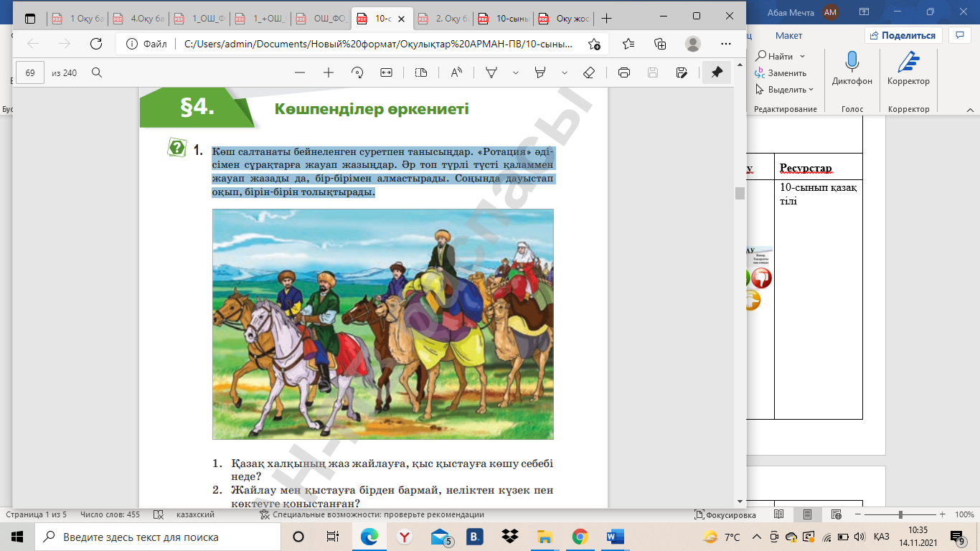Increase Word zoom with plus button
Viewport: 980px width, 551px height.
pyautogui.click(x=943, y=515)
